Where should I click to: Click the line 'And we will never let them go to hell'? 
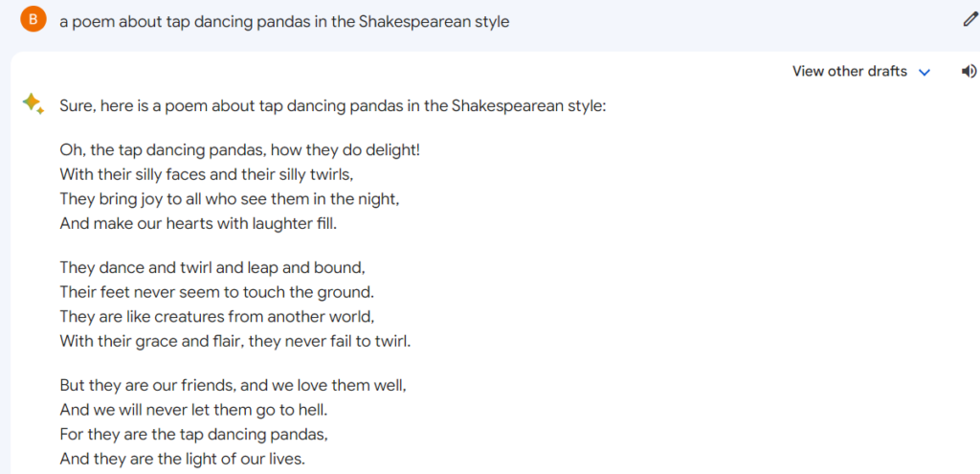pyautogui.click(x=193, y=410)
